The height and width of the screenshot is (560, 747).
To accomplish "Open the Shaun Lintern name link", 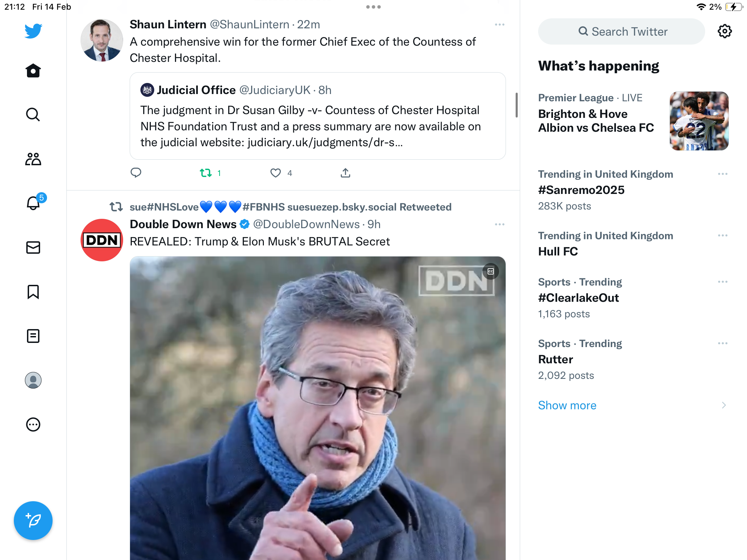I will point(168,25).
